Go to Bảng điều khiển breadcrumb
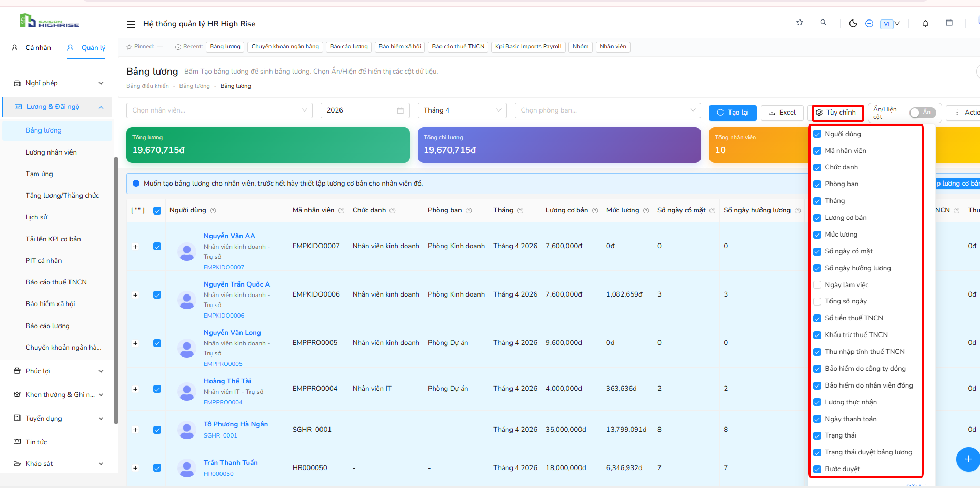The image size is (980, 488). click(x=148, y=86)
